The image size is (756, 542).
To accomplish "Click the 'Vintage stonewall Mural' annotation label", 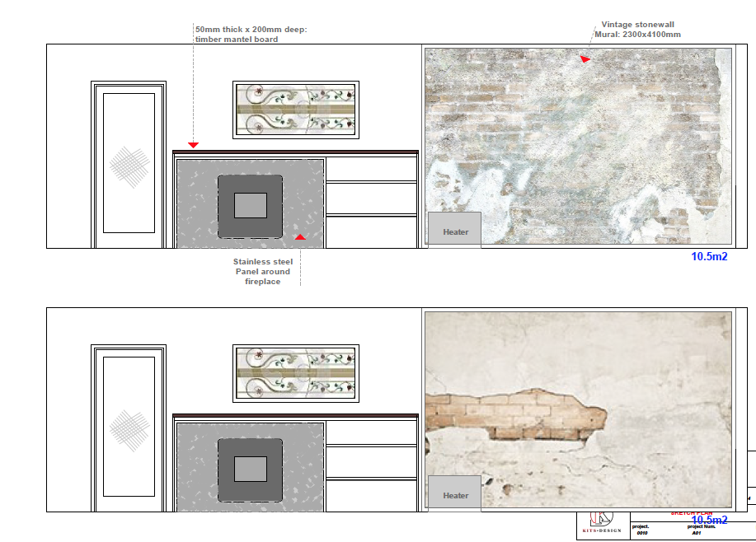I will pyautogui.click(x=637, y=30).
